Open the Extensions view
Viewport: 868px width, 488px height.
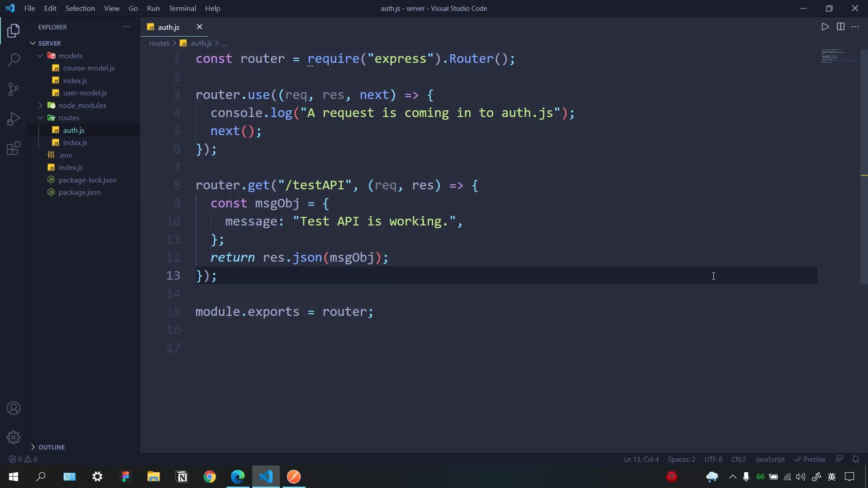coord(14,148)
